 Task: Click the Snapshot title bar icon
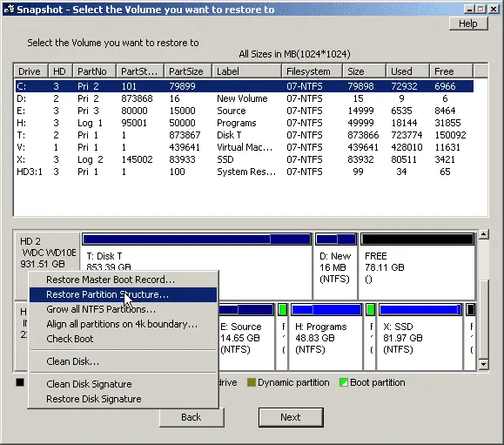[x=9, y=10]
